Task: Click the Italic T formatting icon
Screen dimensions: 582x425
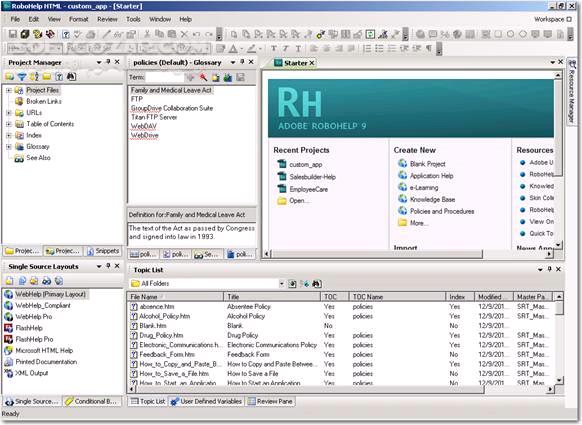Action: [x=286, y=48]
